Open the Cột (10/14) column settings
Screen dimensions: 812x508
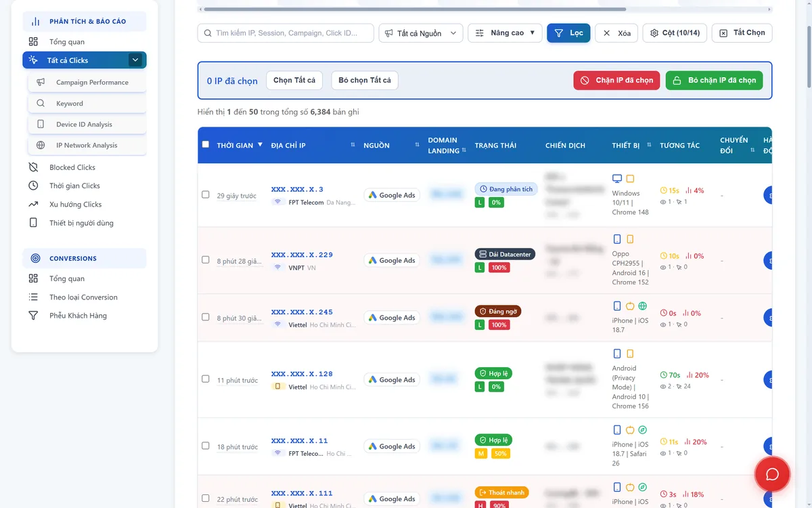[x=675, y=33]
